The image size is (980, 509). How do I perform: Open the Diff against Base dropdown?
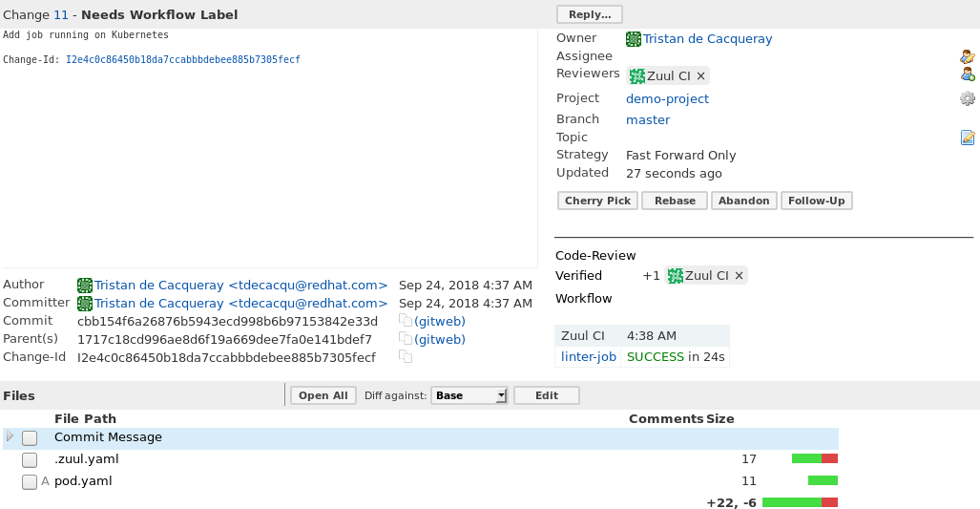pyautogui.click(x=469, y=395)
